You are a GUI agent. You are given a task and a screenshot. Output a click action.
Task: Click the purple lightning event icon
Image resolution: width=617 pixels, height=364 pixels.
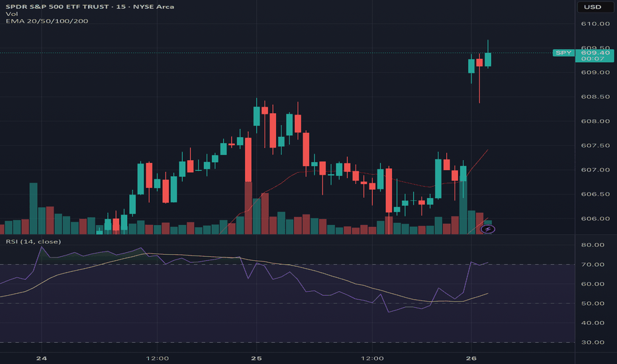tap(487, 229)
